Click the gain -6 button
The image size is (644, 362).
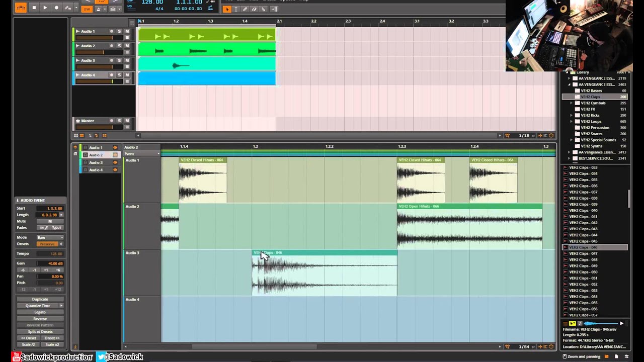[x=23, y=270]
